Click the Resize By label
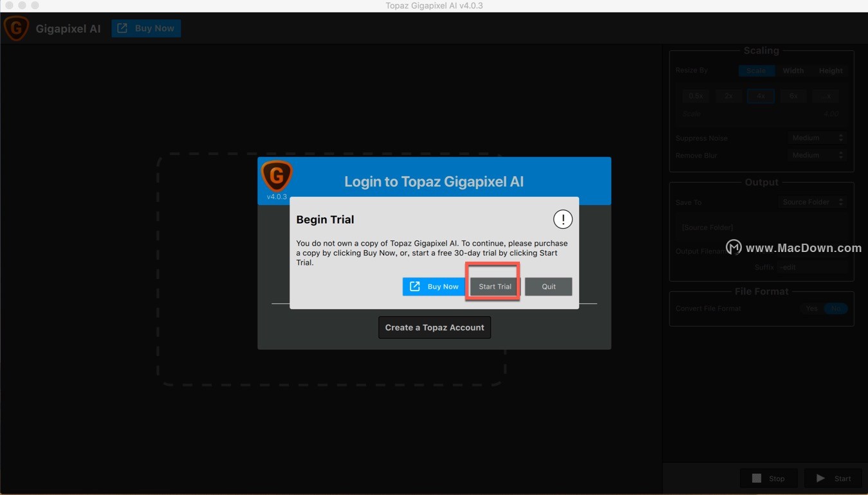 (x=692, y=71)
